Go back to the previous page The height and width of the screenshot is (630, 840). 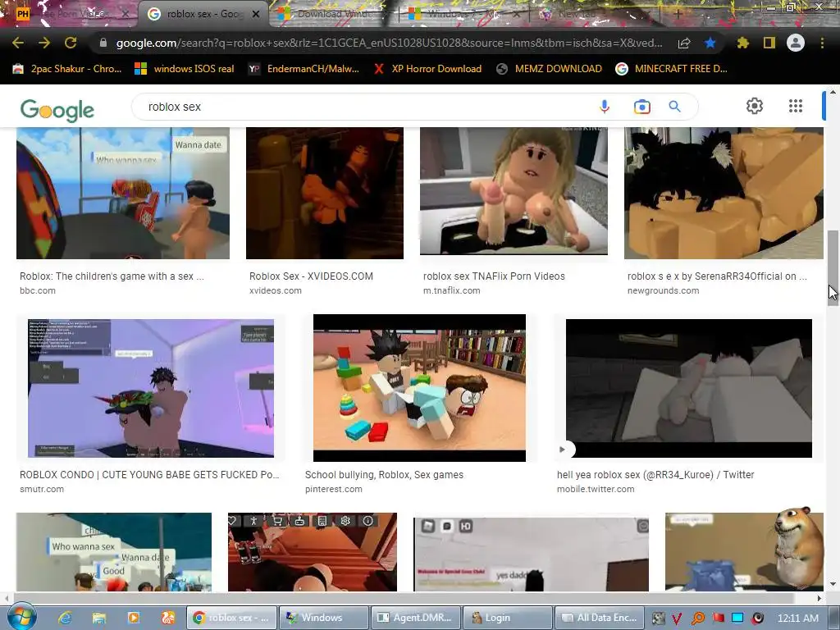(18, 43)
